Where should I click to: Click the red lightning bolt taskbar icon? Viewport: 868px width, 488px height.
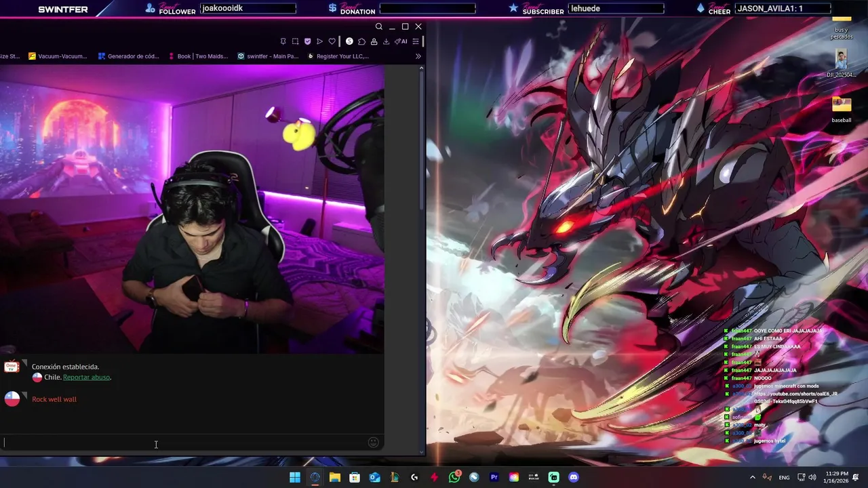point(434,477)
